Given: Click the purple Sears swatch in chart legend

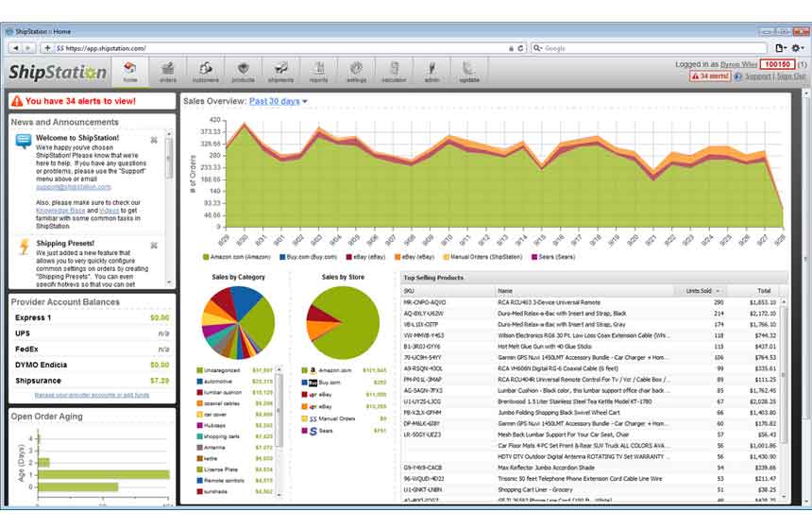Looking at the screenshot, I should tap(534, 257).
